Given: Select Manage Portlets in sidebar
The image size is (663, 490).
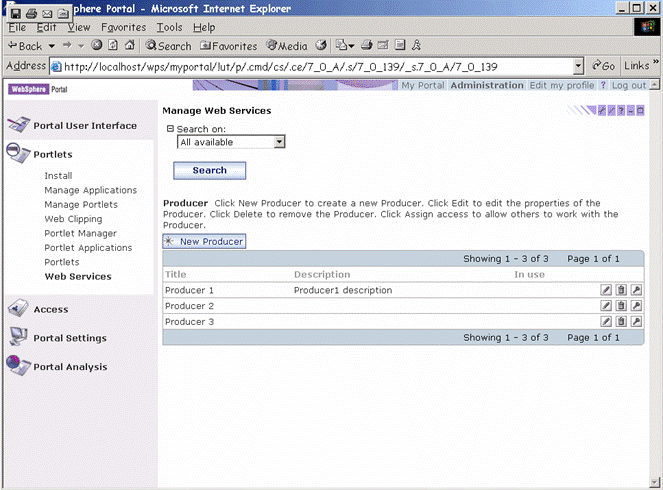Looking at the screenshot, I should [x=81, y=205].
